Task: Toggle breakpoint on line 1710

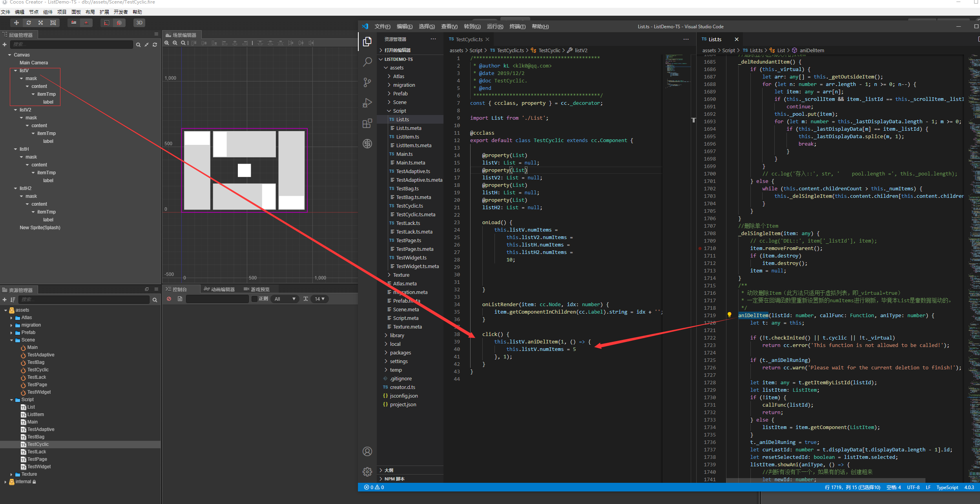Action: click(700, 248)
